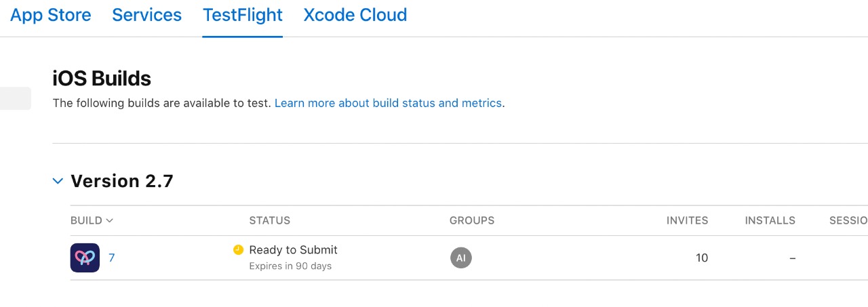Click the Expires in 90 days text
The height and width of the screenshot is (307, 868).
click(x=290, y=266)
